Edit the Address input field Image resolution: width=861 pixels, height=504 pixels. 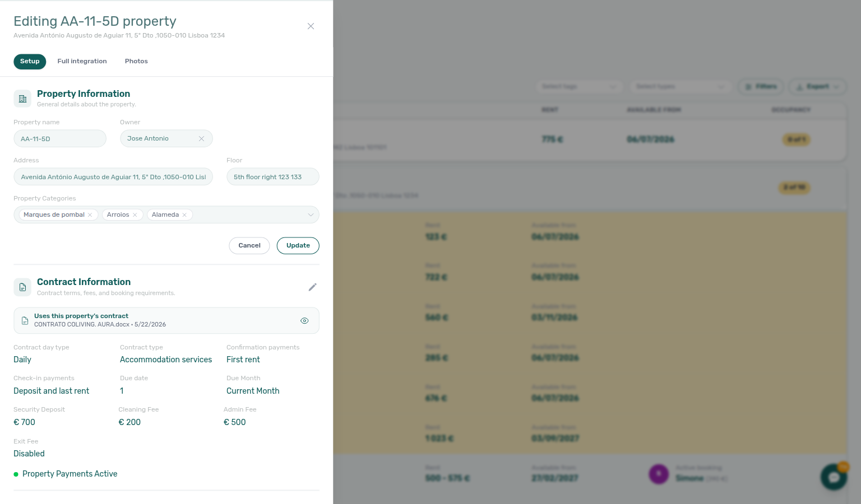[113, 177]
